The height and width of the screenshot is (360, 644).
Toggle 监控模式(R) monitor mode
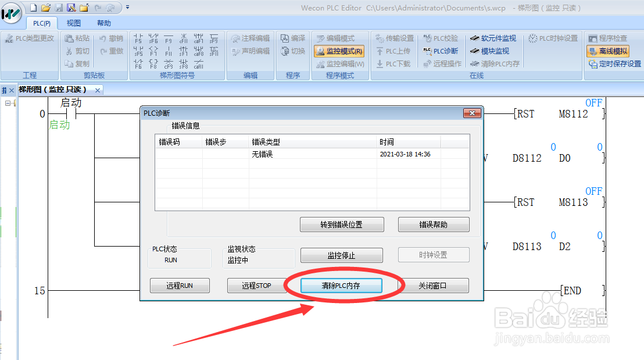pos(339,51)
